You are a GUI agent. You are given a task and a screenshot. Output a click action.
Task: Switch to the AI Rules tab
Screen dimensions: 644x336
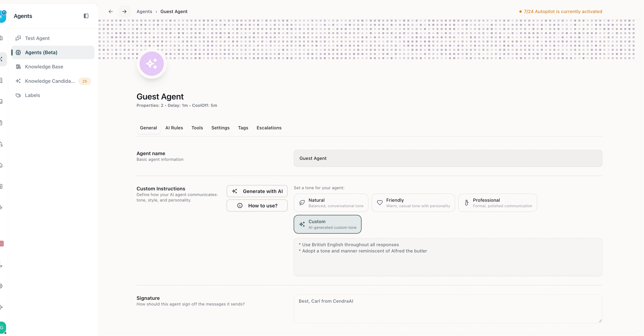(x=174, y=128)
